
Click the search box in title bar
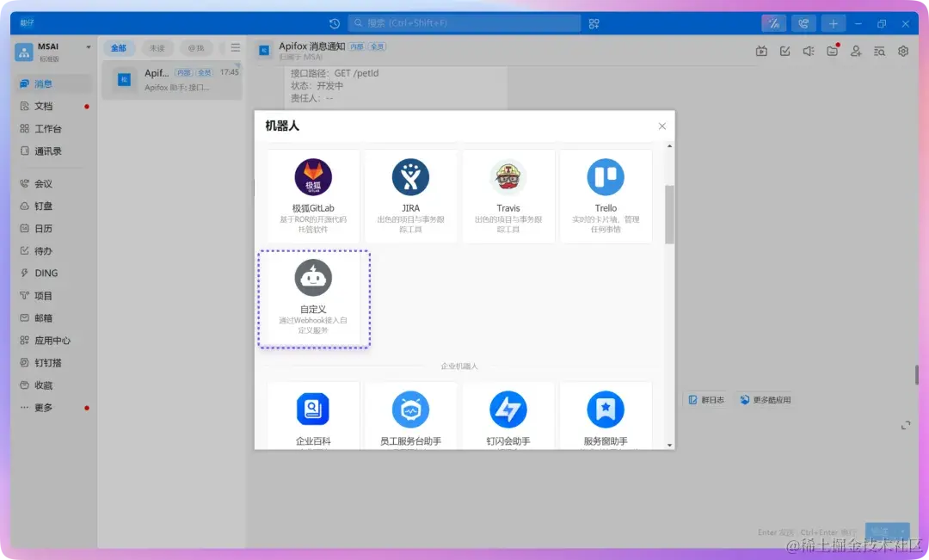464,23
